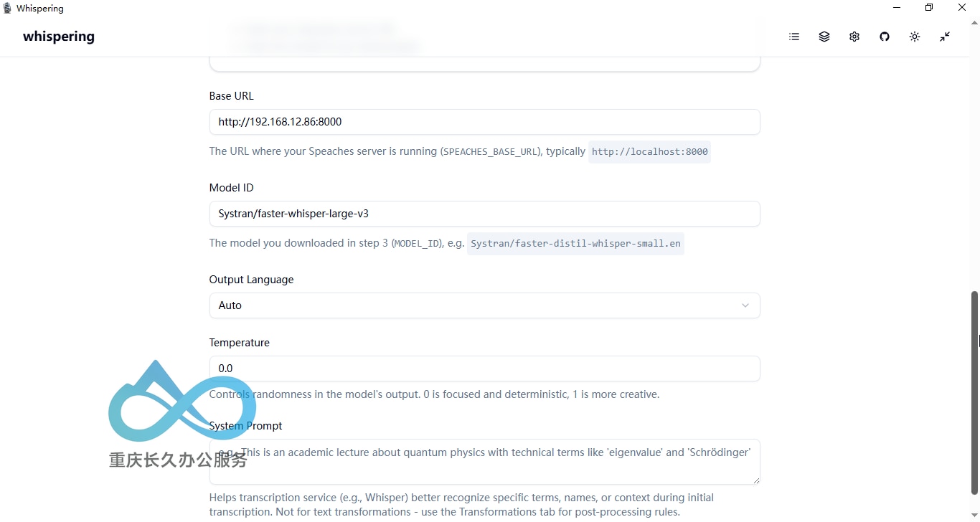Minimize the Whispering window
Screen dimensions: 980x522
(x=897, y=8)
